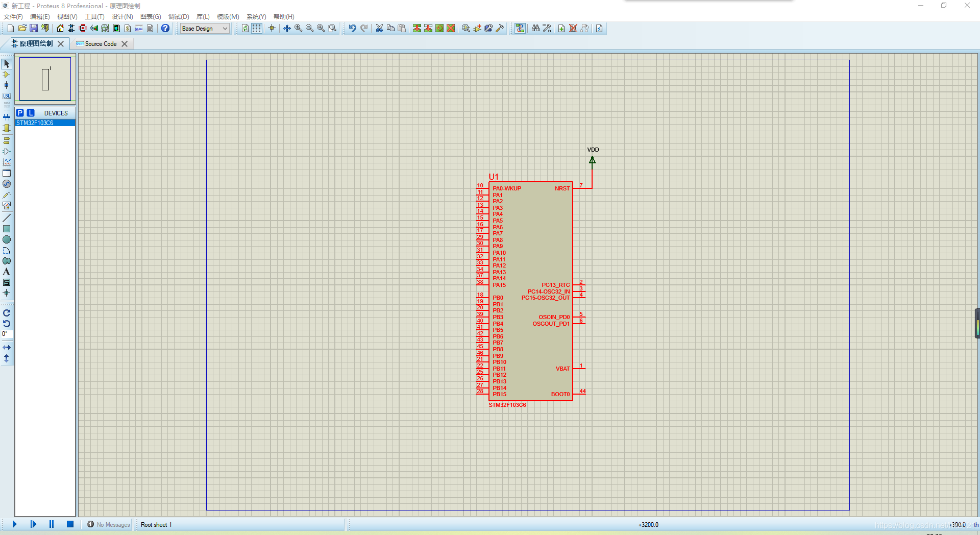Viewport: 980px width, 535px height.
Task: Open the 编辑(E) menu
Action: 40,17
